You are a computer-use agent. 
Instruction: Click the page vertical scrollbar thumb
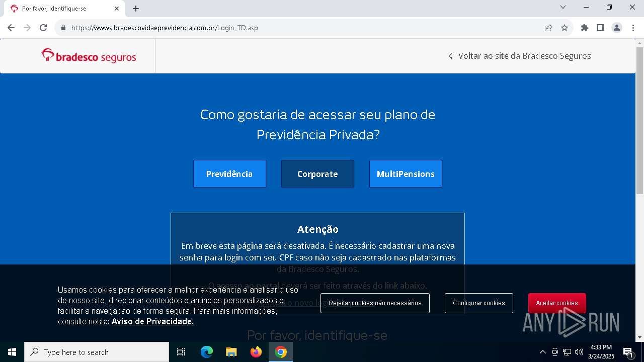click(639, 121)
